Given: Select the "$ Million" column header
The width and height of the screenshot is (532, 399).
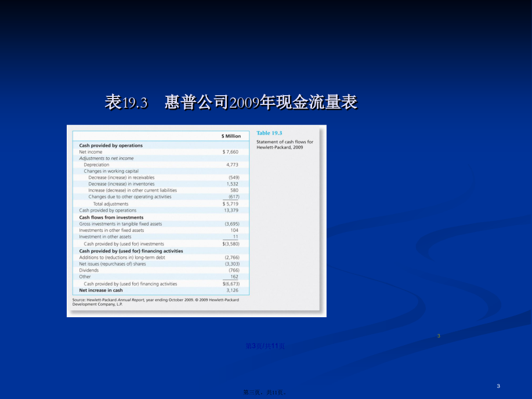Looking at the screenshot, I should coord(231,136).
